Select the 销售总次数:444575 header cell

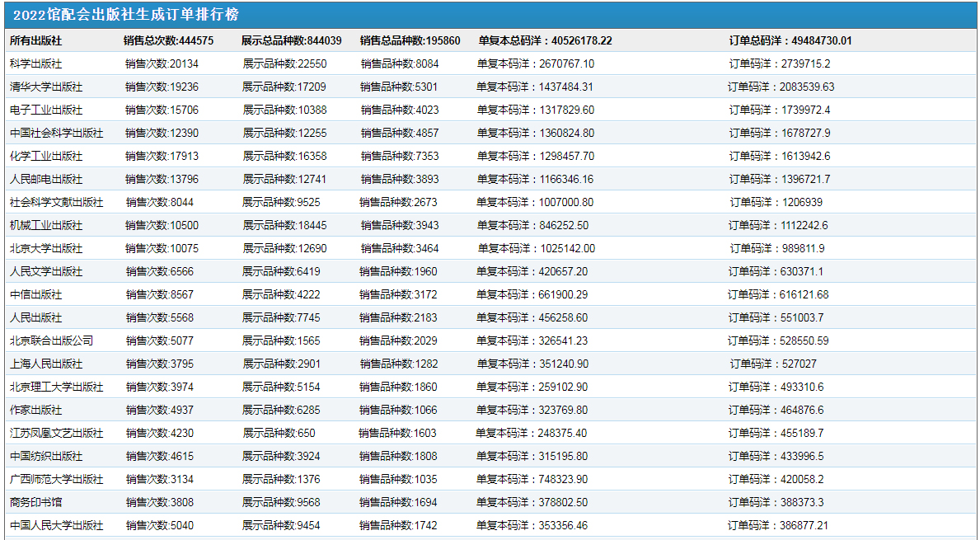point(169,40)
